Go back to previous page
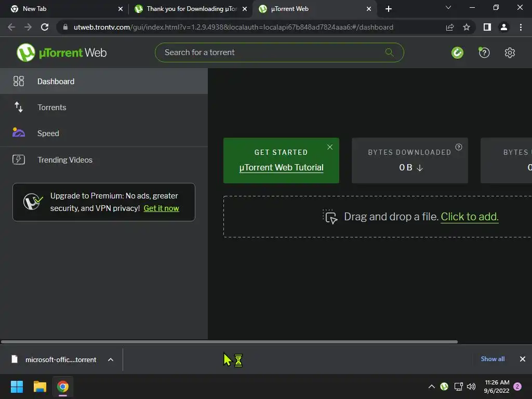The height and width of the screenshot is (399, 532). click(11, 27)
